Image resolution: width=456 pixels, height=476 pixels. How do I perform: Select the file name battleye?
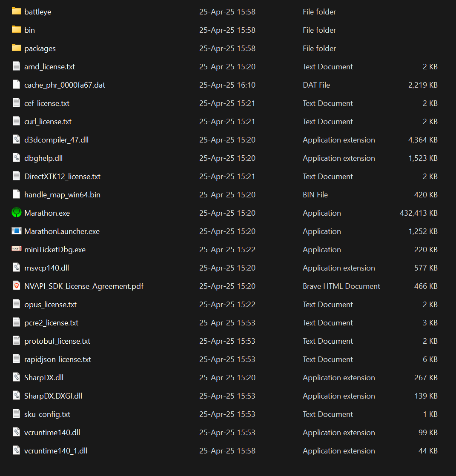pos(37,12)
